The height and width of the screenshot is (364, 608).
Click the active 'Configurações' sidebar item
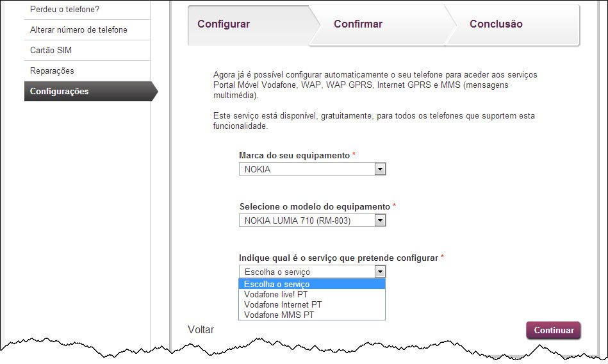60,91
